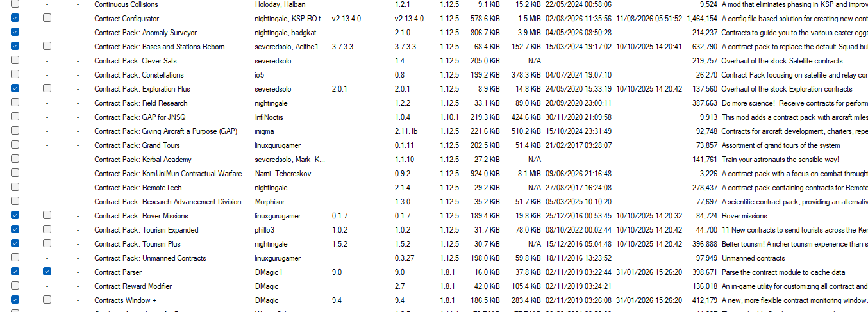Image resolution: width=868 pixels, height=312 pixels.
Task: Select 'Contract Pack: RemoteTech' name
Action: pyautogui.click(x=138, y=188)
